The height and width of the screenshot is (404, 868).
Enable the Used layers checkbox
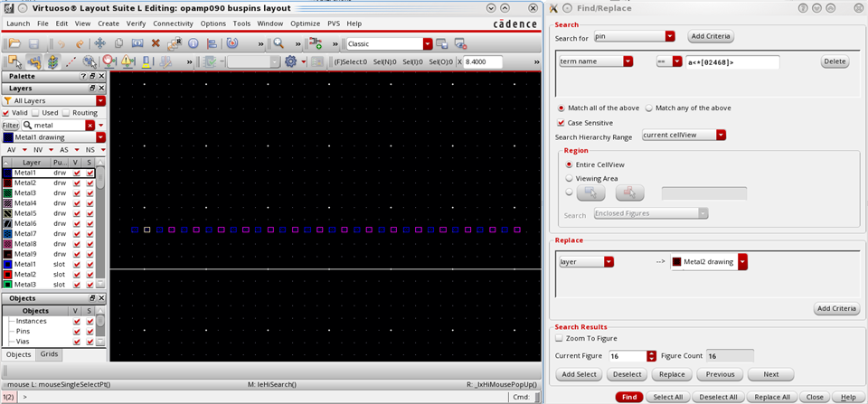point(36,112)
